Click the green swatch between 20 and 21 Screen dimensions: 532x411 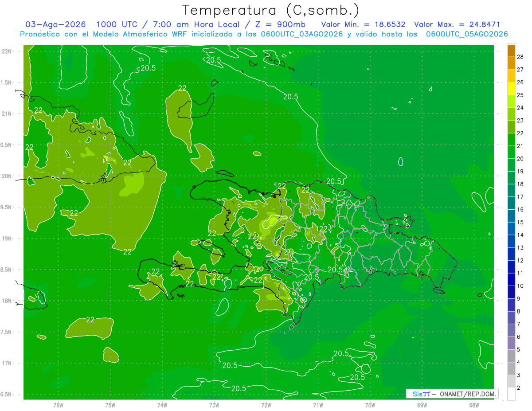(511, 152)
